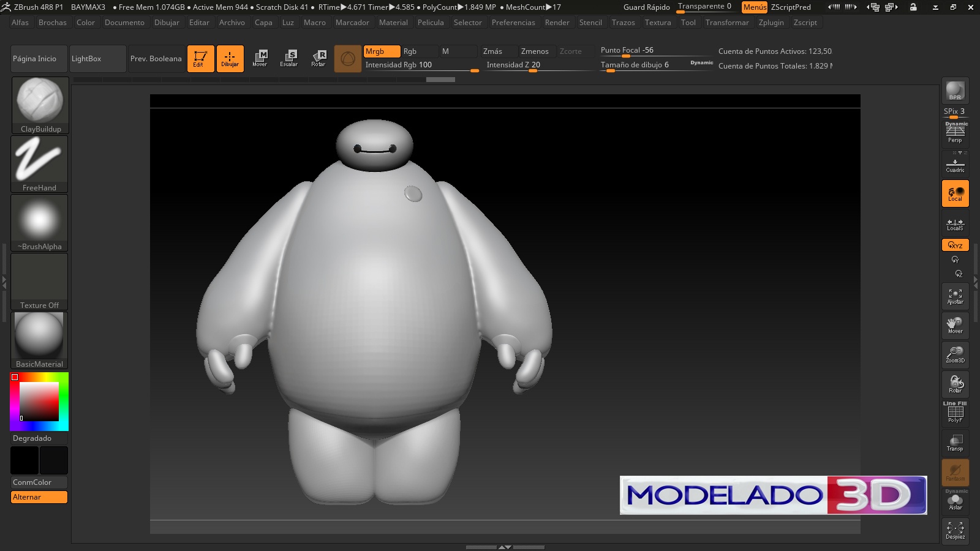This screenshot has height=551, width=980.
Task: Click Guard Rápido quick save
Action: click(647, 7)
